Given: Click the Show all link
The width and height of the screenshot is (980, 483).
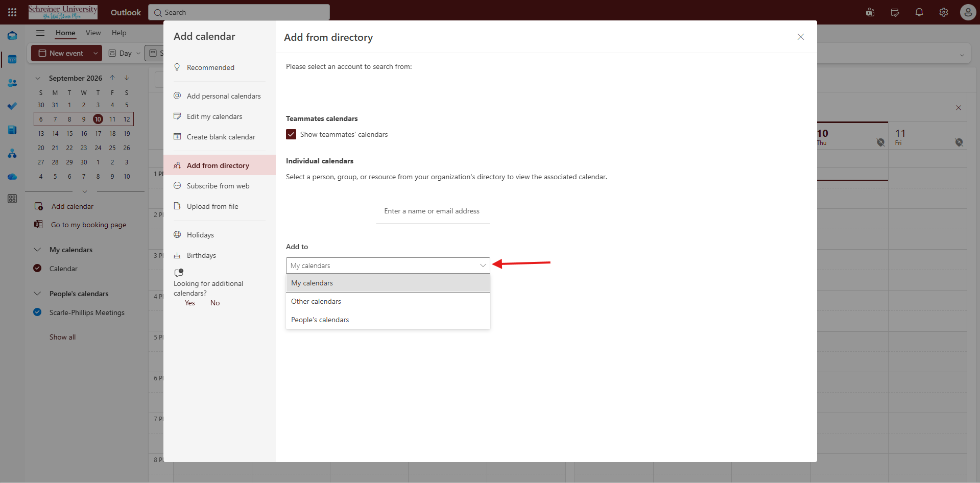Looking at the screenshot, I should click(x=62, y=337).
